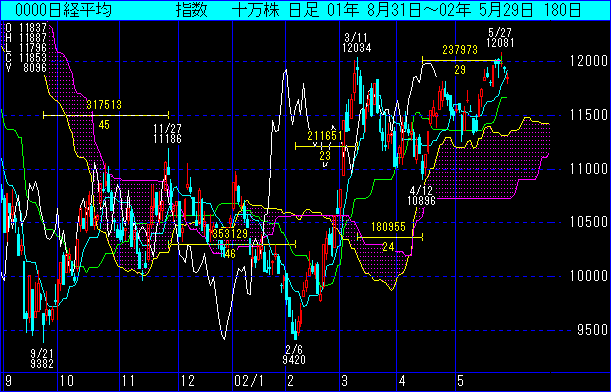Click month 2 on time axis

291,380
